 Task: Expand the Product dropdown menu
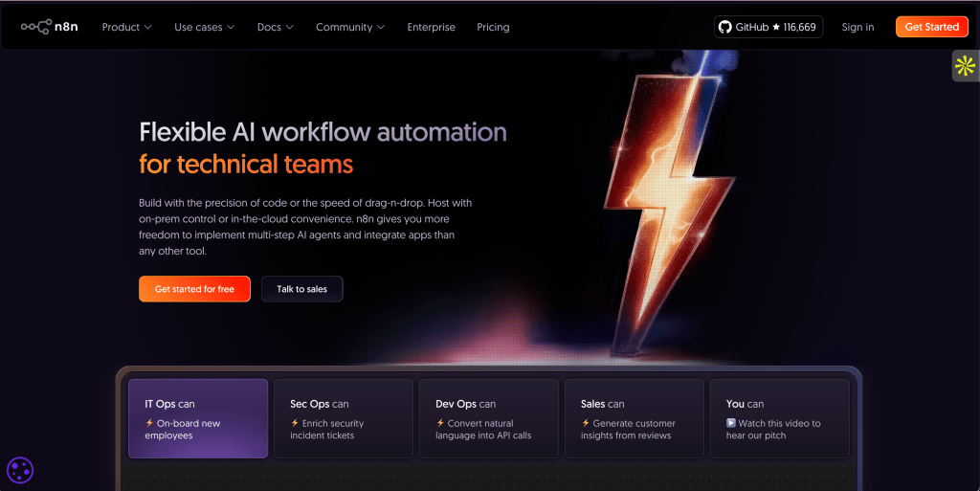tap(126, 27)
